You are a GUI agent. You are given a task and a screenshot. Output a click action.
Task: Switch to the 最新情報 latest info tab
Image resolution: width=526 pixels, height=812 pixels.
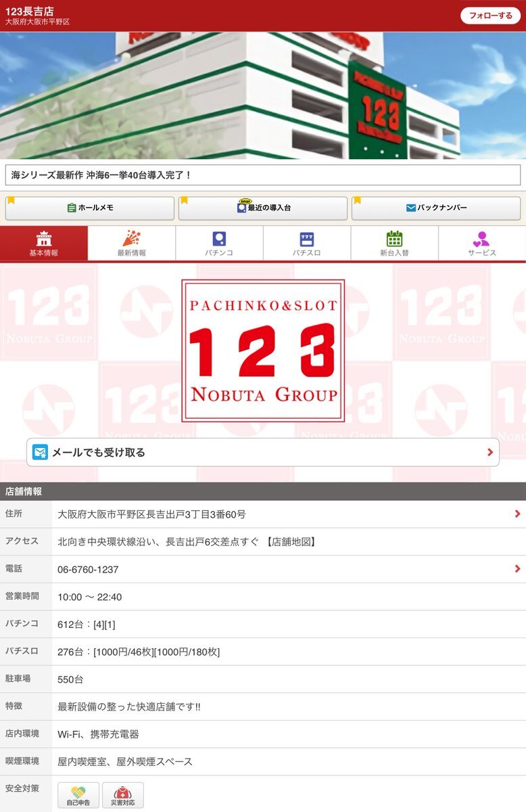click(132, 244)
